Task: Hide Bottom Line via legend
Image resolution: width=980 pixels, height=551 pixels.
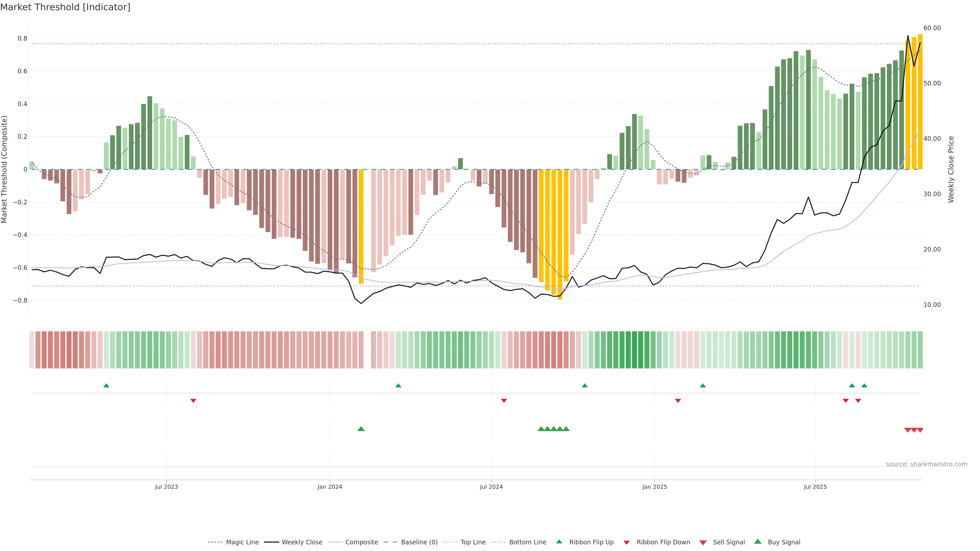Action: coord(527,542)
